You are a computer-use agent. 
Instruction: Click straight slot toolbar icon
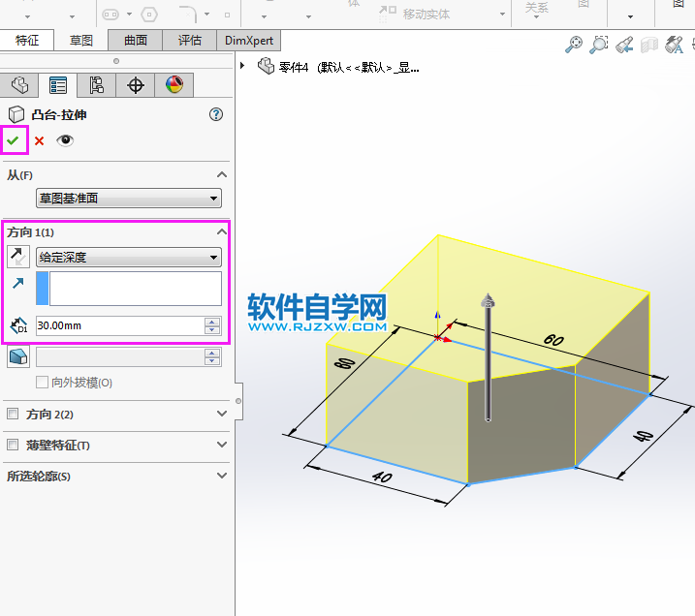(111, 15)
